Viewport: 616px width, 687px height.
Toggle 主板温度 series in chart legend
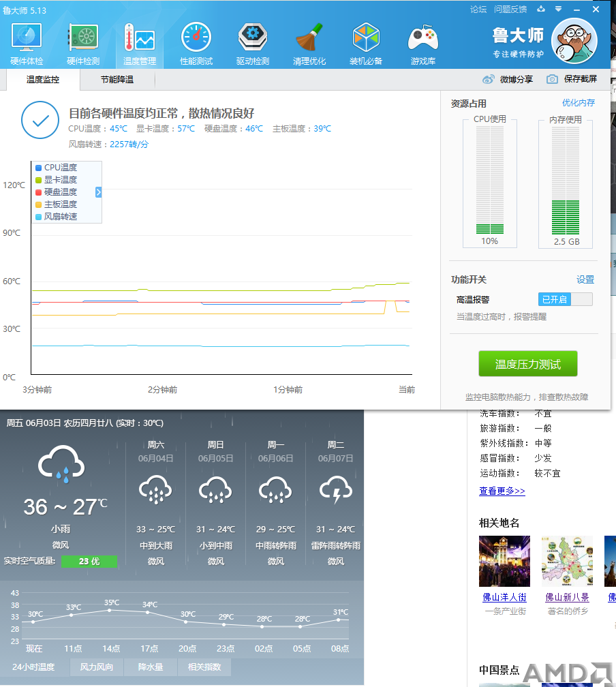point(57,204)
